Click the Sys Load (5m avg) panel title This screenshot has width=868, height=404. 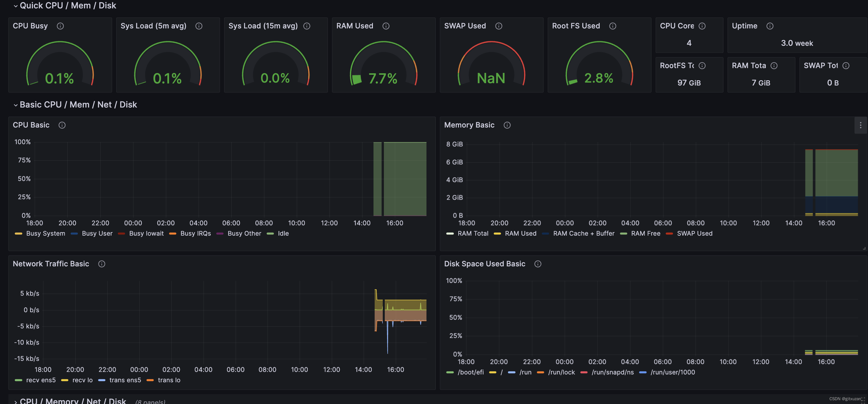point(153,26)
